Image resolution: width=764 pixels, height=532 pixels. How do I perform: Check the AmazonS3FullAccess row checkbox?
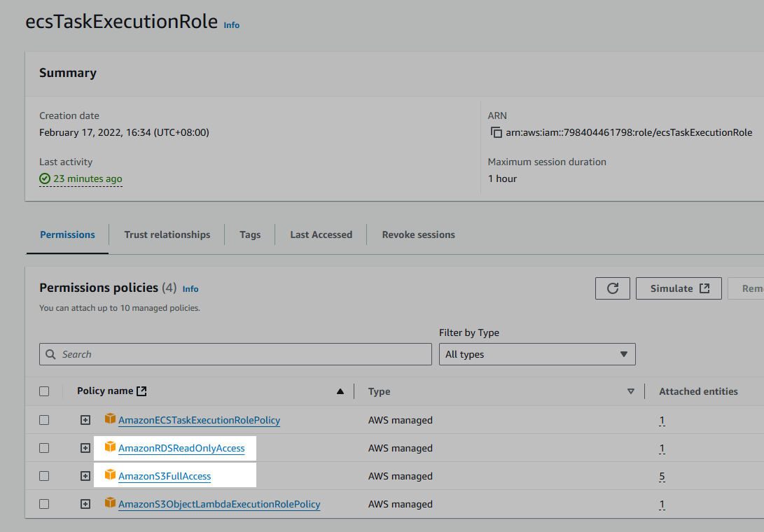[44, 476]
